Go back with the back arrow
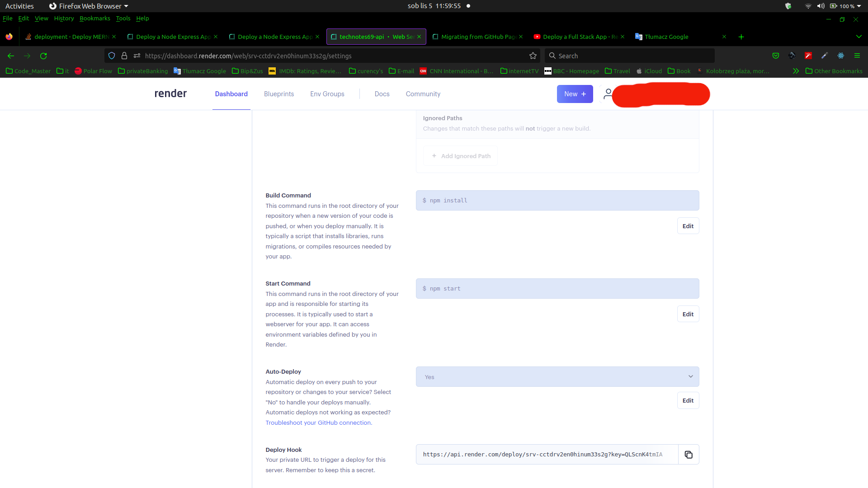The image size is (868, 488). click(11, 56)
